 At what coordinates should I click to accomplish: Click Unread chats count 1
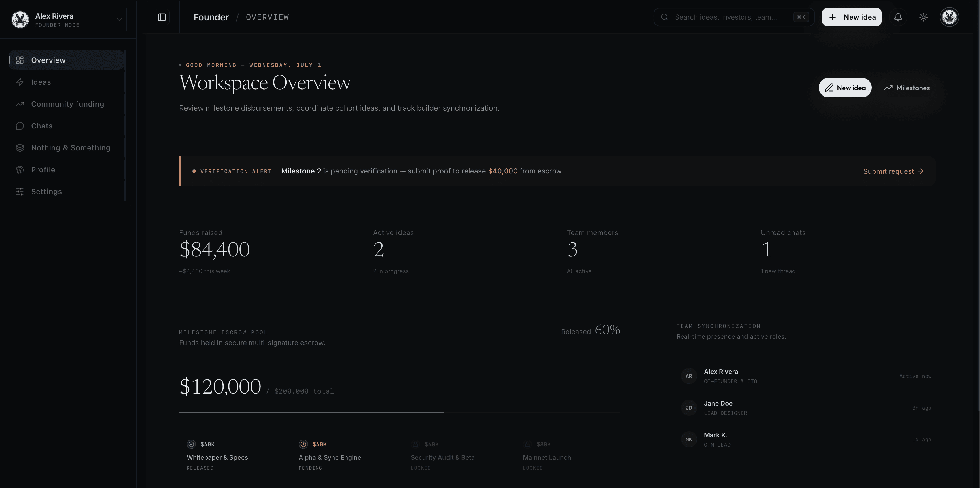(x=767, y=249)
